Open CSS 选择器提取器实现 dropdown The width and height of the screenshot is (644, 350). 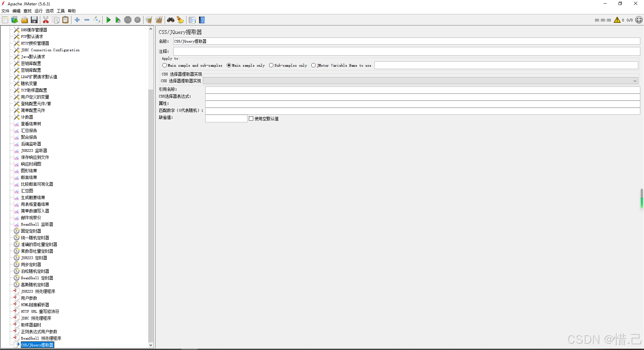pos(421,81)
